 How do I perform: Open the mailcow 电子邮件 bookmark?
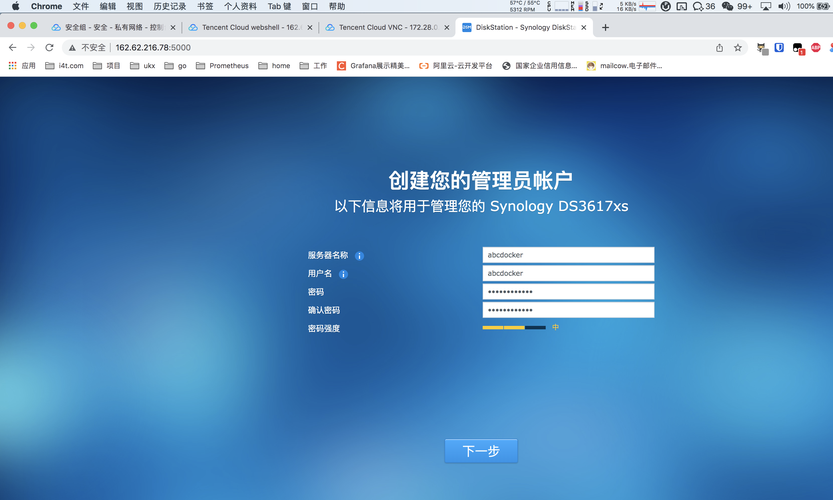click(x=625, y=66)
